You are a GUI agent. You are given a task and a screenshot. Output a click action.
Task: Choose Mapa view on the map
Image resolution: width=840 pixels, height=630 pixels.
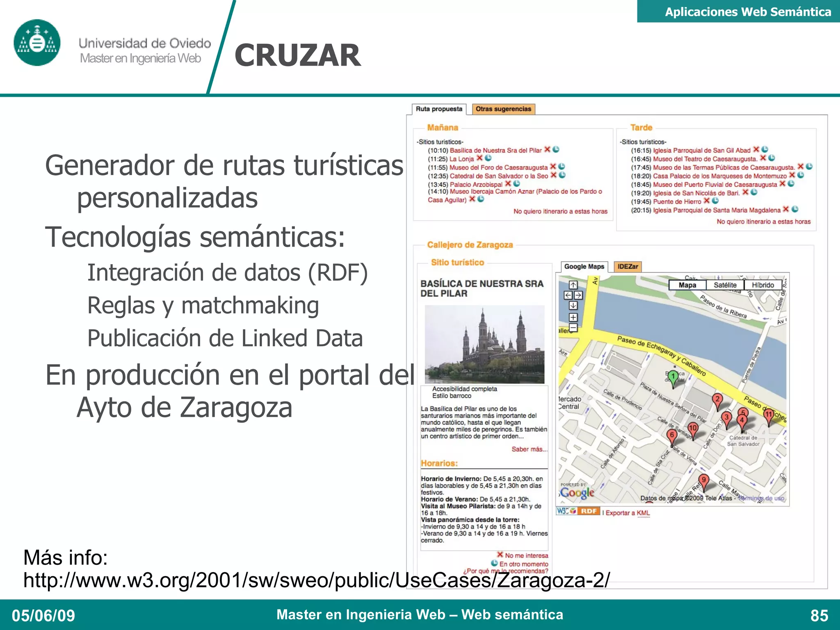point(687,285)
